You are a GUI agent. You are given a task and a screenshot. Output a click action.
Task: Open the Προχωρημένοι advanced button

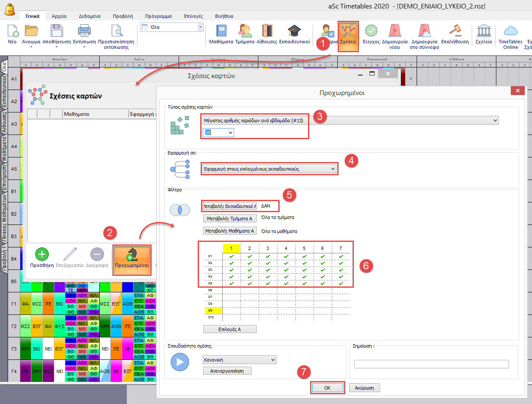[x=132, y=257]
